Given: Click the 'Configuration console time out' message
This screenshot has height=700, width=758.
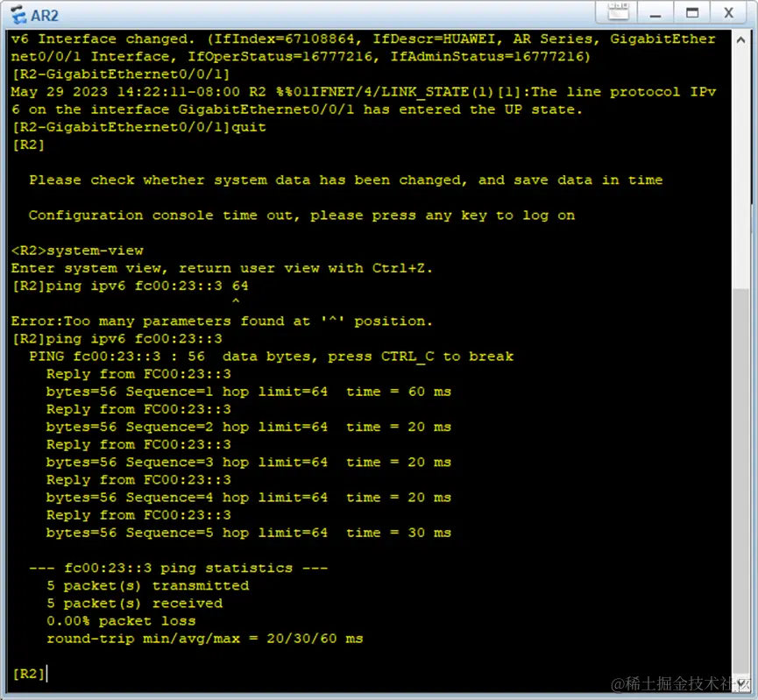Looking at the screenshot, I should point(301,216).
